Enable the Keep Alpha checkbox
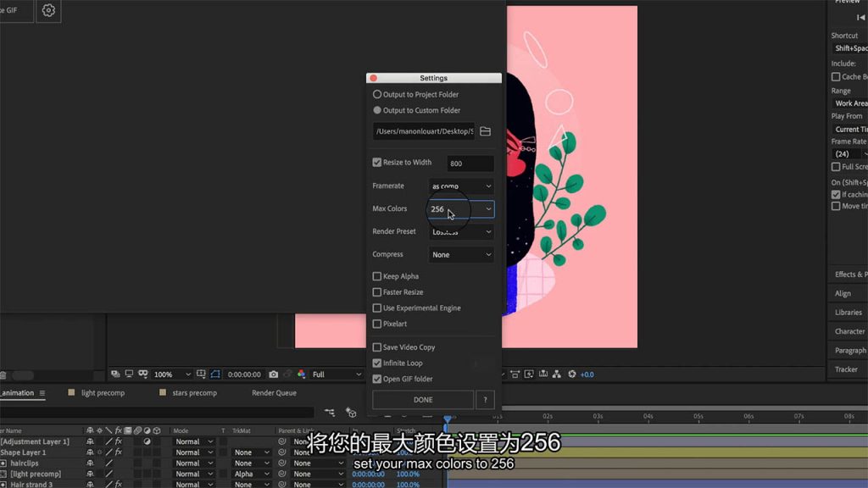868x488 pixels. (x=377, y=277)
